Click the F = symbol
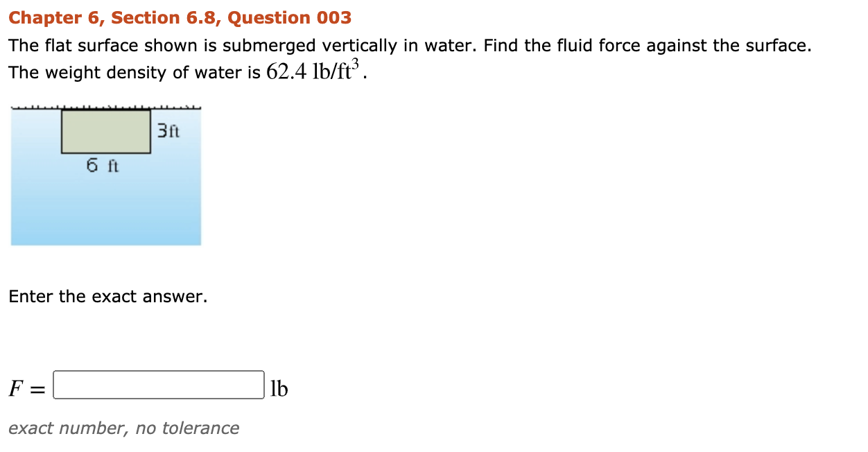This screenshot has width=868, height=452. pos(26,387)
